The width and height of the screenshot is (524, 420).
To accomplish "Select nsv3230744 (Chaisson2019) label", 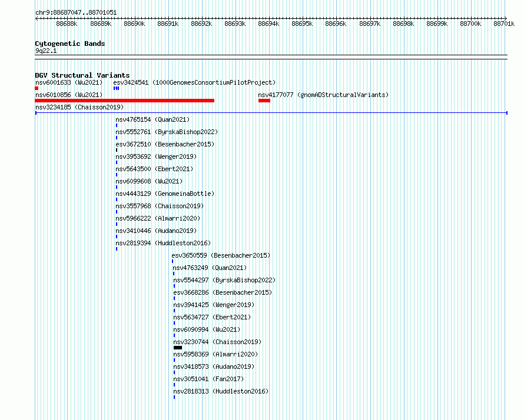I will click(218, 342).
